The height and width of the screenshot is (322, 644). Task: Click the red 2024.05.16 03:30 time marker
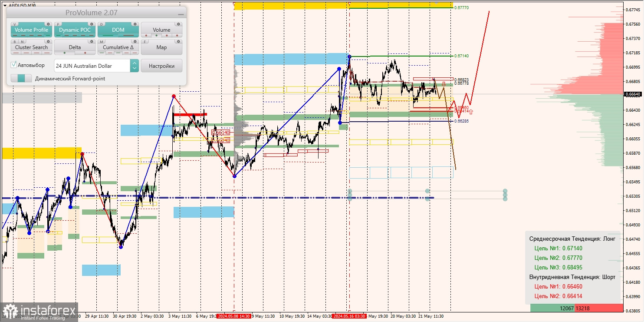pos(349,316)
